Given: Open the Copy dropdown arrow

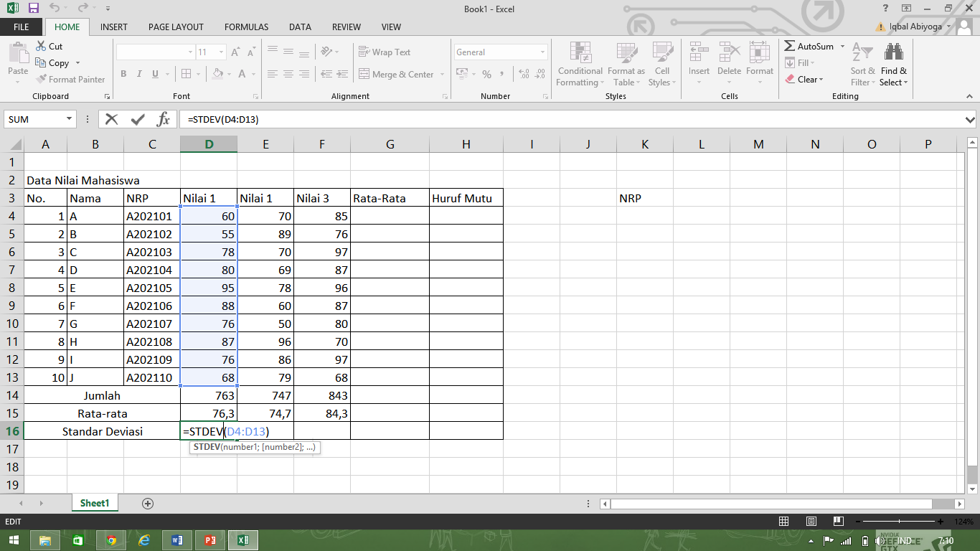Looking at the screenshot, I should (x=77, y=63).
